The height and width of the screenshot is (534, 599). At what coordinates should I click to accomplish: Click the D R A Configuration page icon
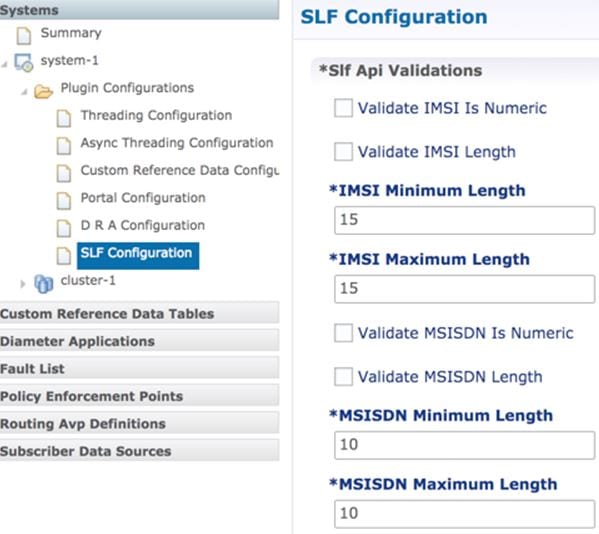click(64, 228)
